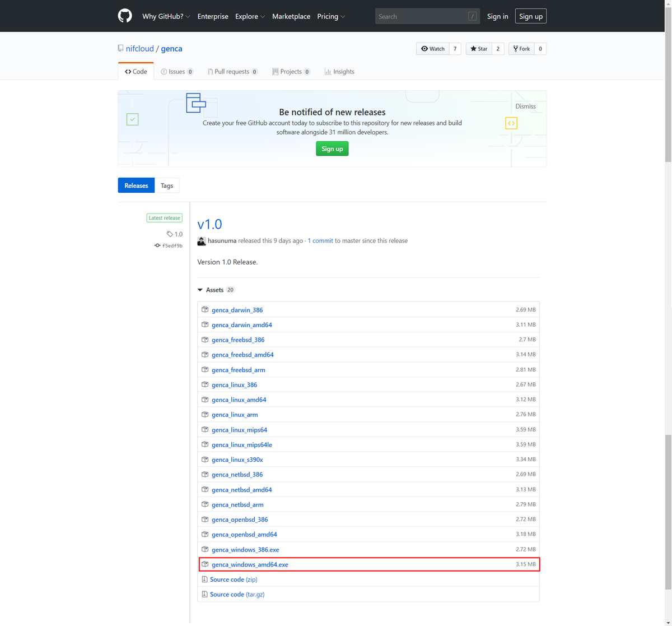Star the genca repository
This screenshot has height=626, width=672.
[x=479, y=49]
